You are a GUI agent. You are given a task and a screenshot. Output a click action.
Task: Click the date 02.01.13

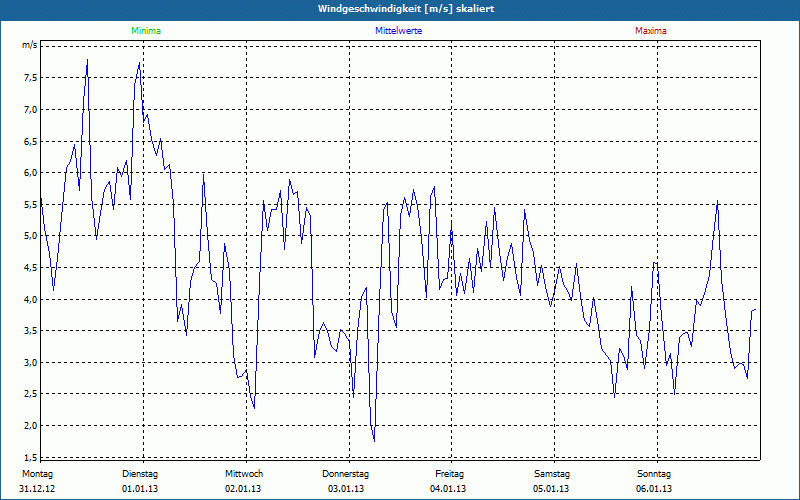[243, 489]
